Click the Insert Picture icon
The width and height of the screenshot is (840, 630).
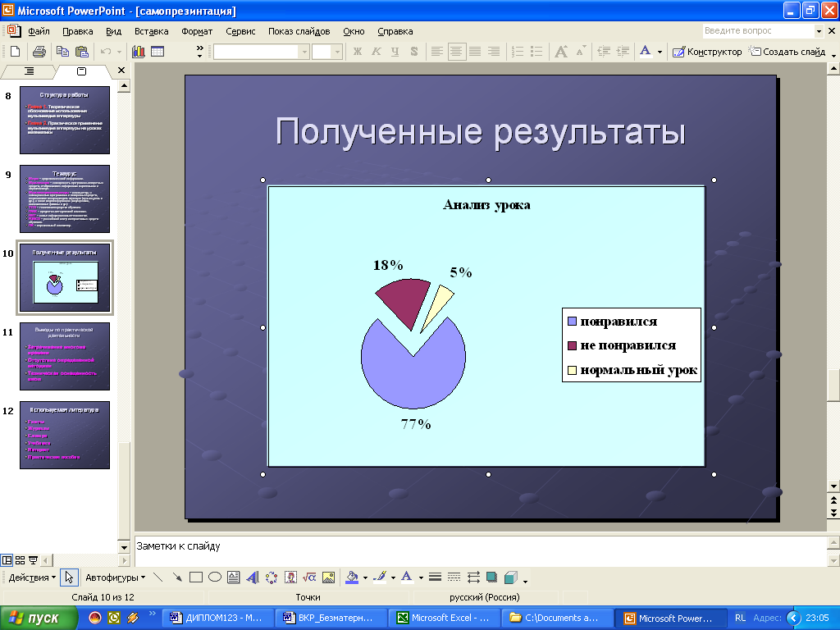point(329,577)
